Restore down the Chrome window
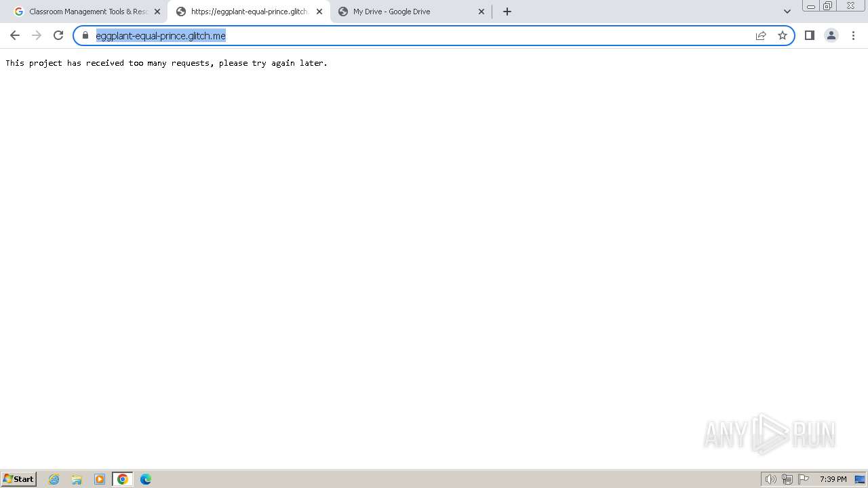Viewport: 868px width, 488px height. 828,6
